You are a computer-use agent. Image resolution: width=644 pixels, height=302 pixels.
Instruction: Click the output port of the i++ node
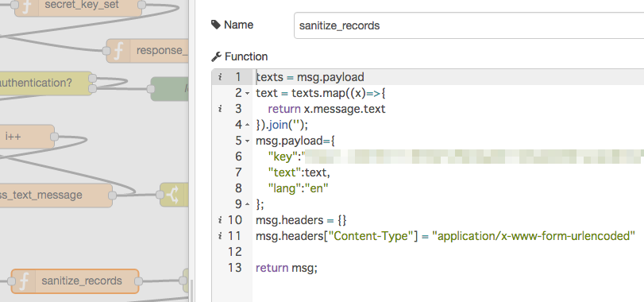(x=54, y=137)
